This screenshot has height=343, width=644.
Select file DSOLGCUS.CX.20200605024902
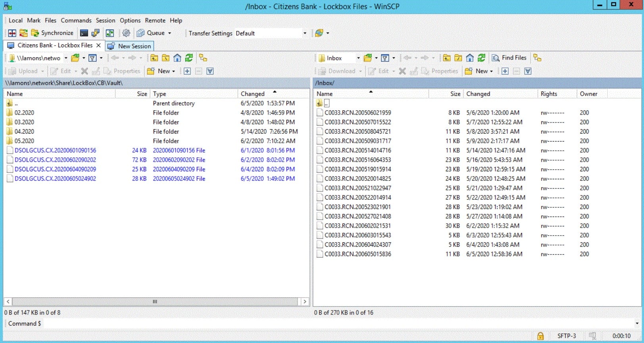55,178
